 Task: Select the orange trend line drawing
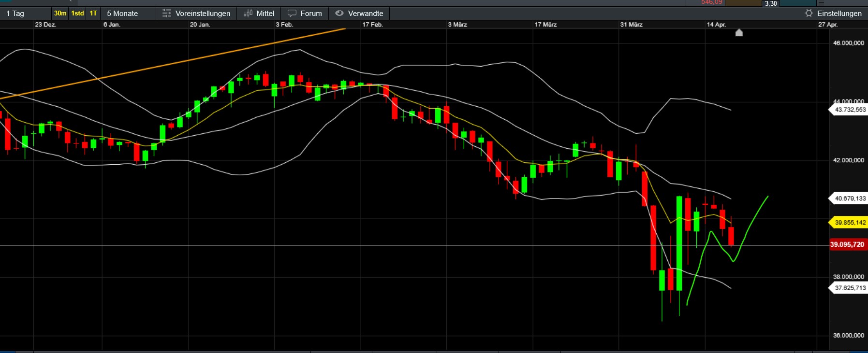173,63
